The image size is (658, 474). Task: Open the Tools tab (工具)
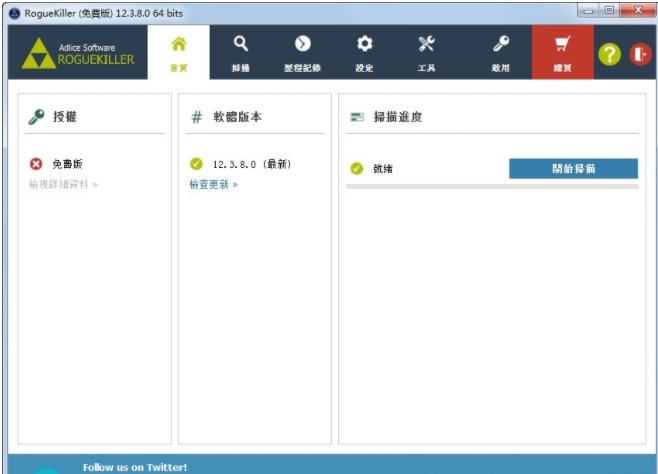[426, 52]
